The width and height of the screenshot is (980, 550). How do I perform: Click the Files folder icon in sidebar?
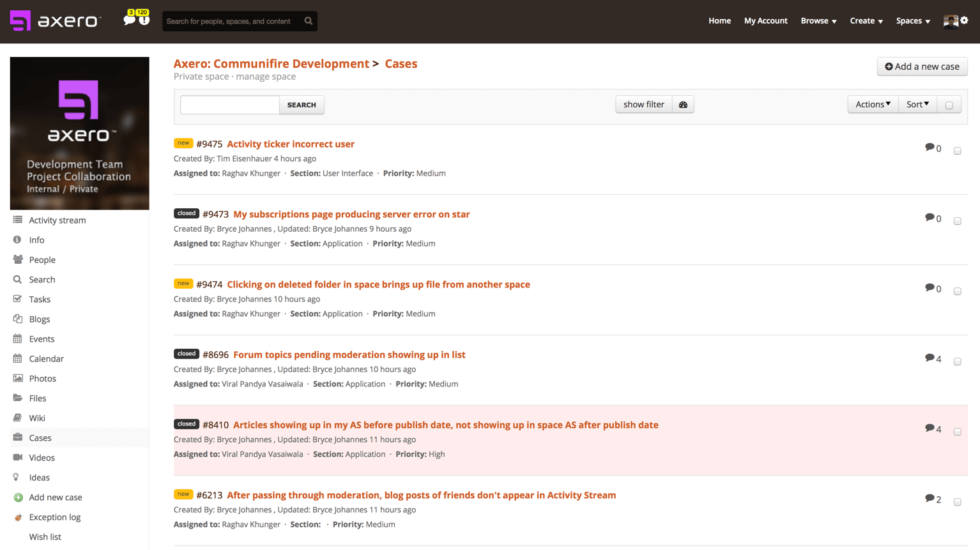tap(18, 398)
